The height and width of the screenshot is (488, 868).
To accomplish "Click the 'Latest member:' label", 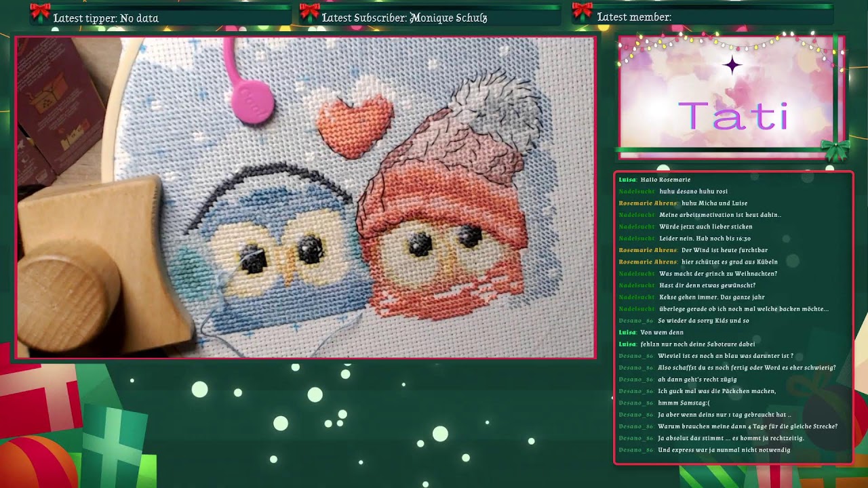I will click(x=634, y=18).
